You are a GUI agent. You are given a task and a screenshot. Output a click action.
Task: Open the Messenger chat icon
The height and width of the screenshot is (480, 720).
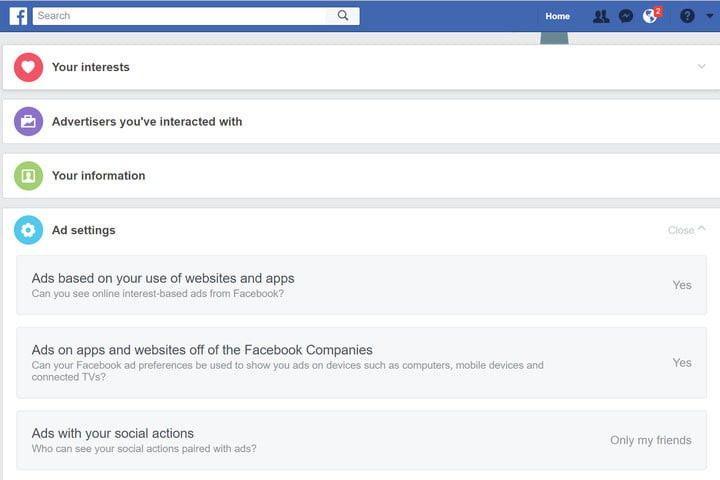tap(626, 17)
